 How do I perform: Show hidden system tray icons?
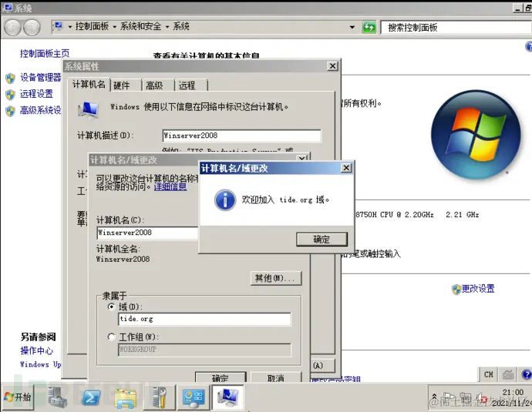pyautogui.click(x=434, y=397)
